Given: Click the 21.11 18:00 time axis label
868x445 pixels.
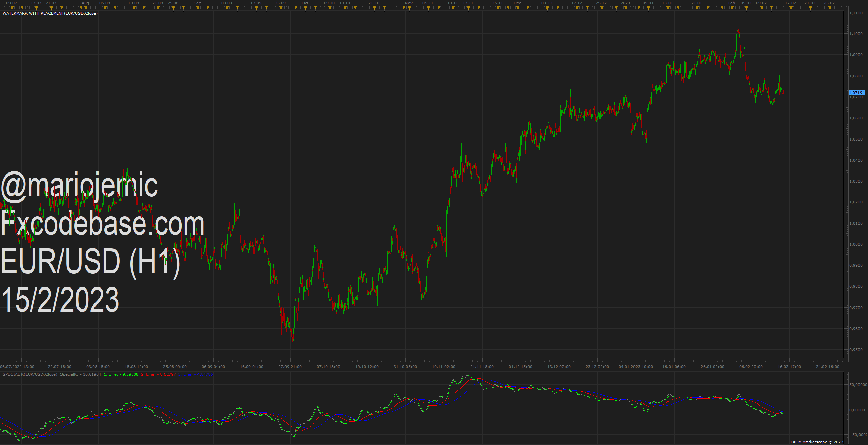Looking at the screenshot, I should tap(482, 367).
